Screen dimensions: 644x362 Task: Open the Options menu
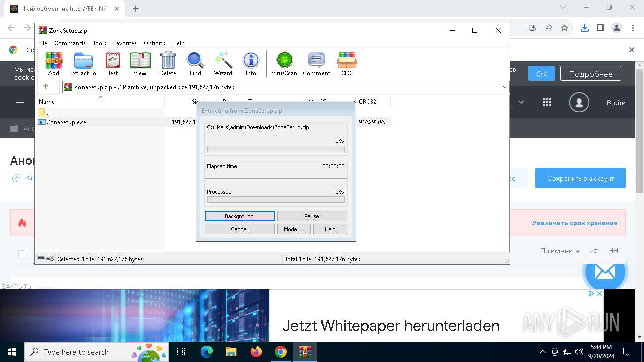click(x=154, y=43)
